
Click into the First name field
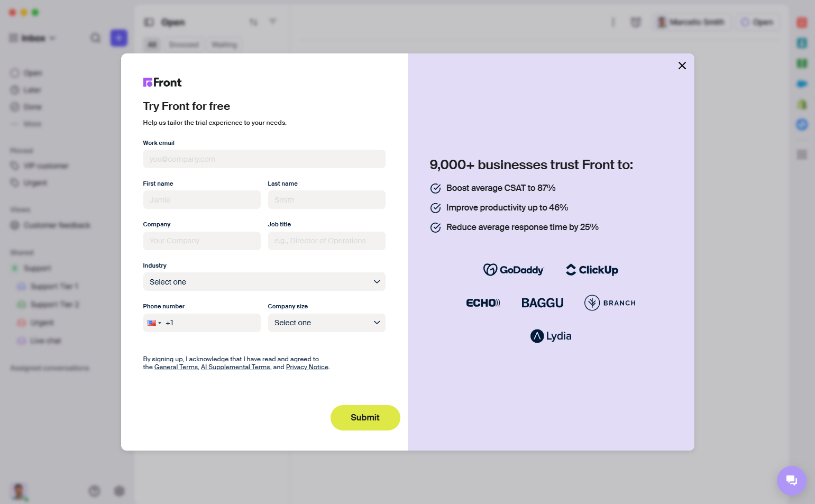(202, 200)
